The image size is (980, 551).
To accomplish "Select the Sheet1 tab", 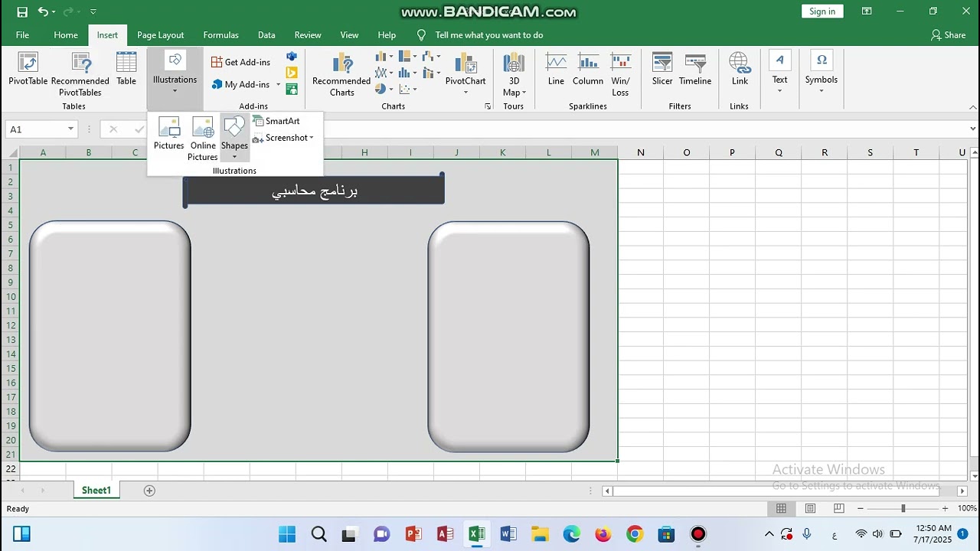I will [x=96, y=491].
